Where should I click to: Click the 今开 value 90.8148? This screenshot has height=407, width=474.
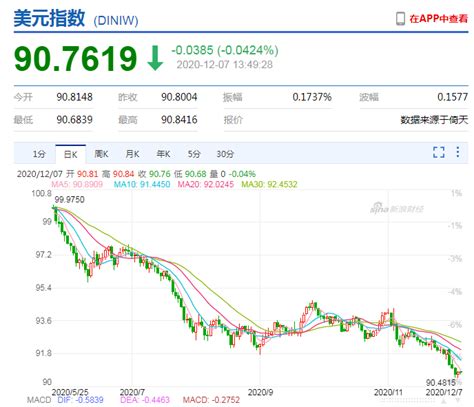[x=74, y=97]
